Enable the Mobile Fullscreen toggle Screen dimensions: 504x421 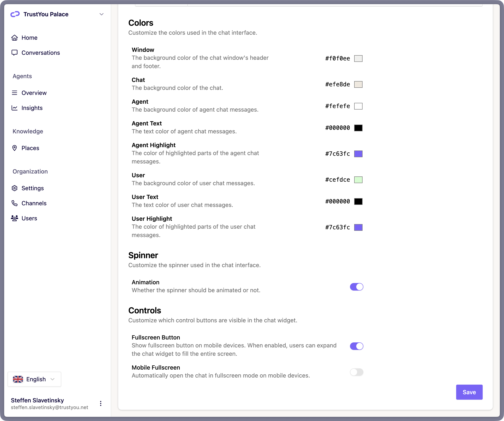click(x=356, y=372)
